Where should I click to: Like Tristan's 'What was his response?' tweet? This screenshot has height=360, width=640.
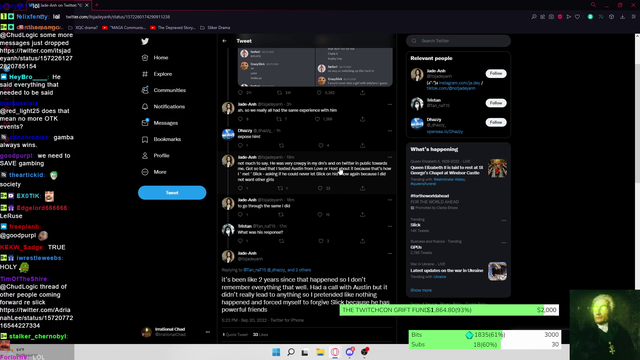click(x=321, y=241)
